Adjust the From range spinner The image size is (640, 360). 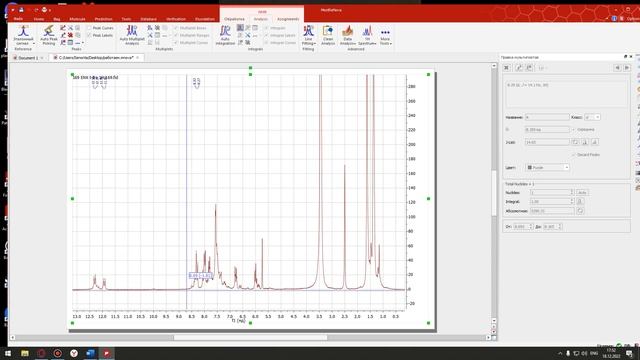coord(531,226)
